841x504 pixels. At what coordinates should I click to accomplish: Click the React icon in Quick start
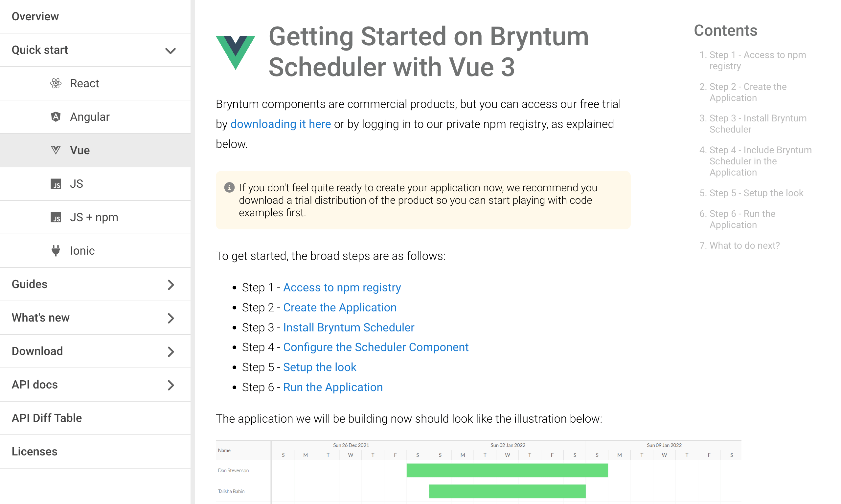click(x=56, y=83)
